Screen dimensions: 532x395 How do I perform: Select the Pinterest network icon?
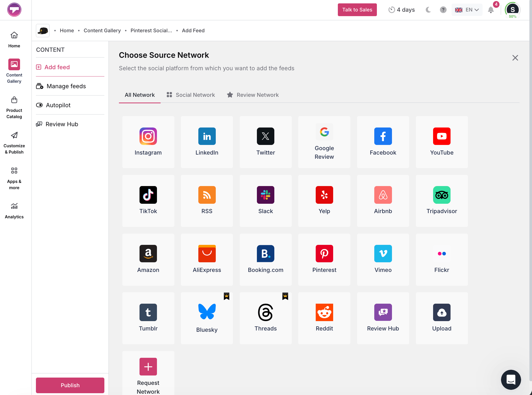click(324, 259)
